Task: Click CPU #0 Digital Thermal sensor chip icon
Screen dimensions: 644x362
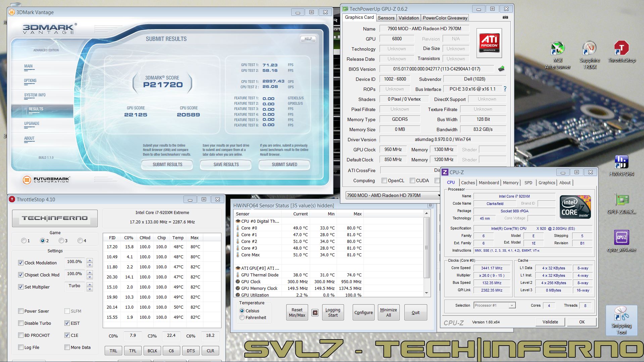Action: coord(238,221)
